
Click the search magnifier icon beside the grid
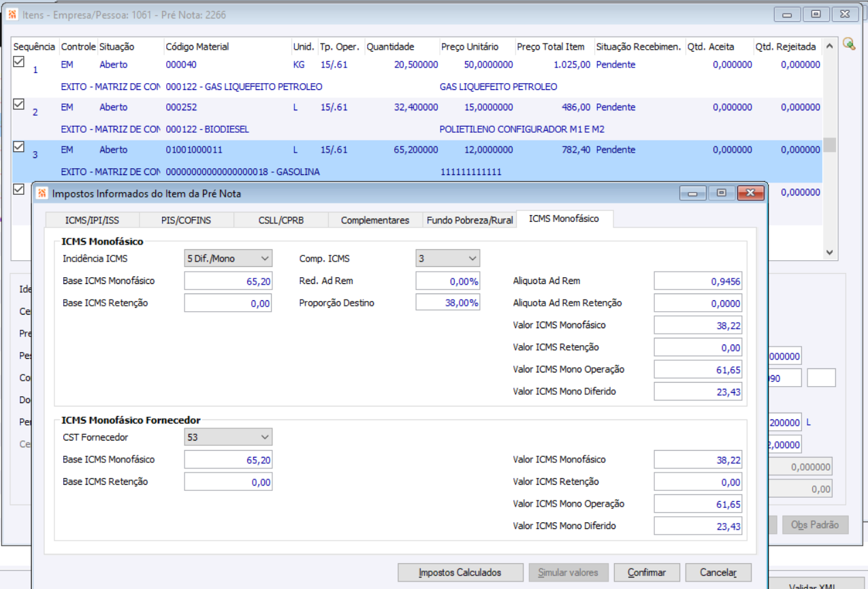pos(848,44)
